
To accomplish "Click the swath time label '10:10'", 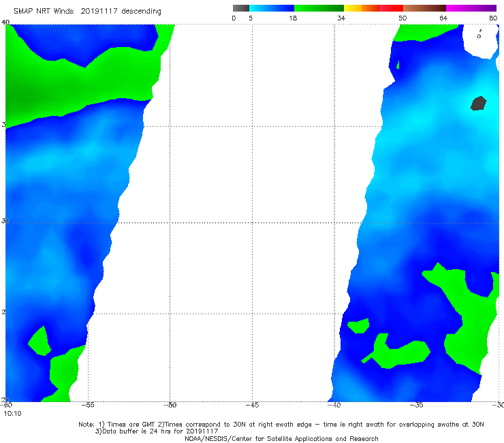I will click(x=12, y=414).
